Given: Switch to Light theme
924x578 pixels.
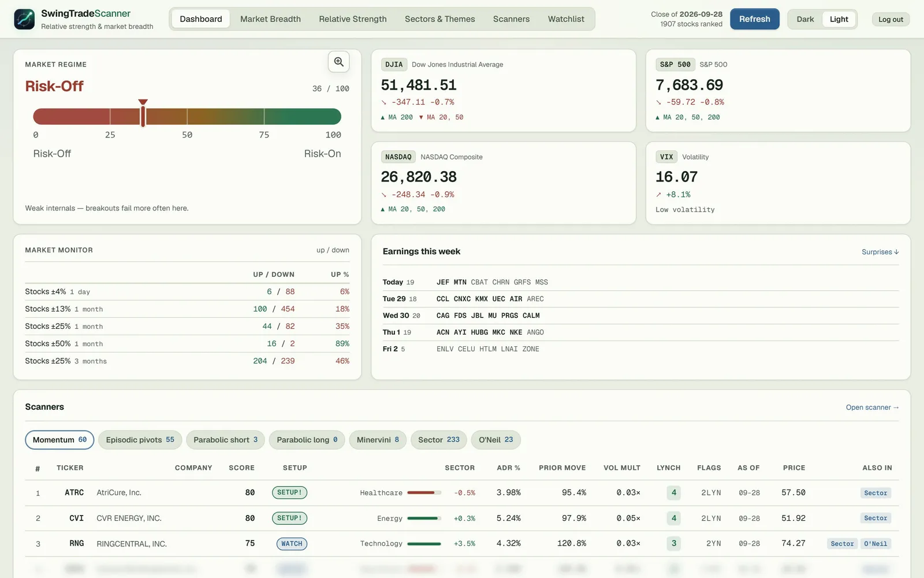Looking at the screenshot, I should click(839, 19).
